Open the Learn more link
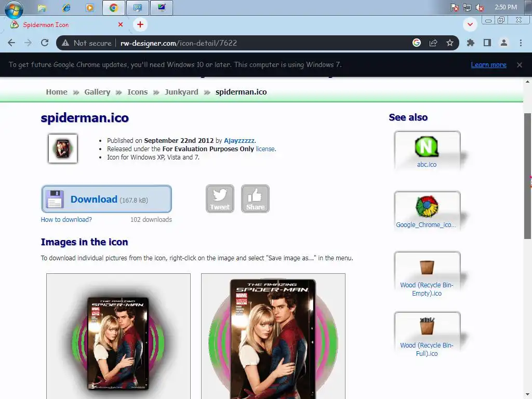Viewport: 532px width, 399px height. [x=488, y=65]
